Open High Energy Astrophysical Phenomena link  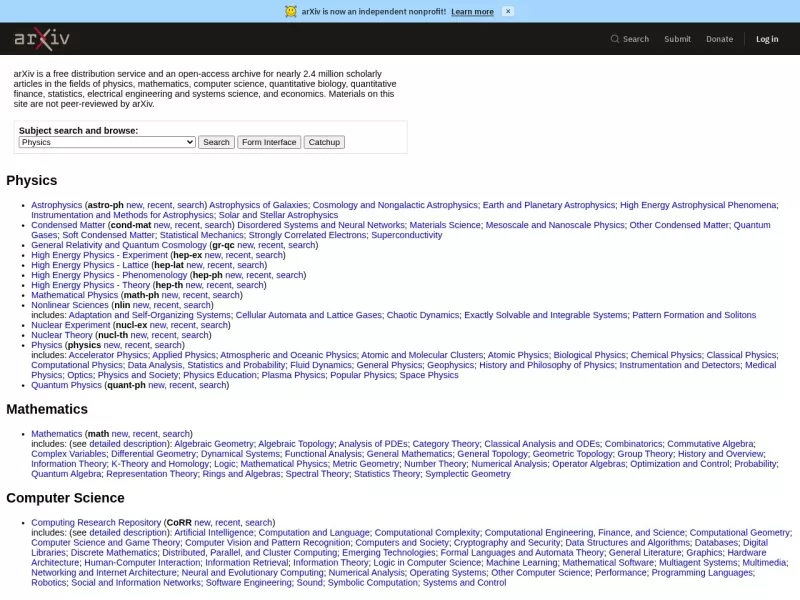(698, 205)
